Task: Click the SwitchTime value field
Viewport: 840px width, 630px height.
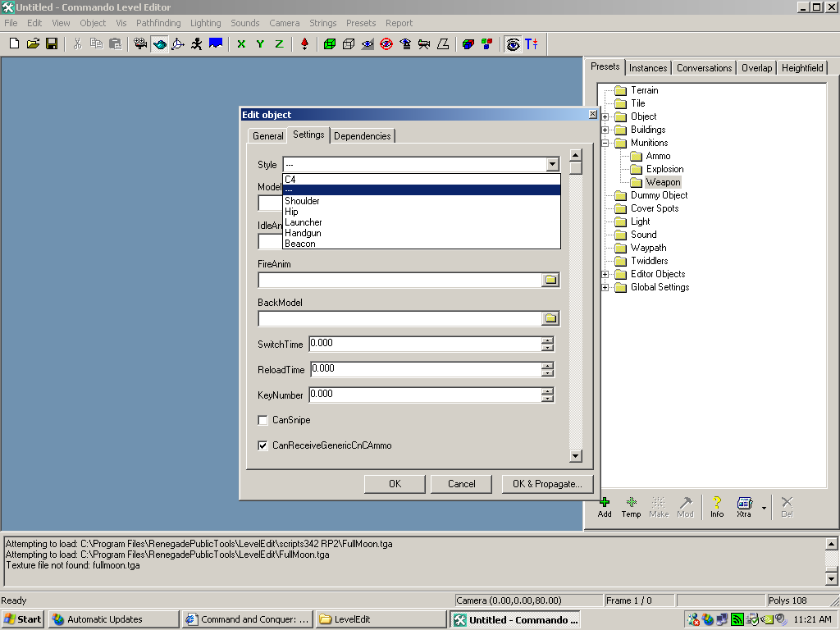Action: pos(425,344)
